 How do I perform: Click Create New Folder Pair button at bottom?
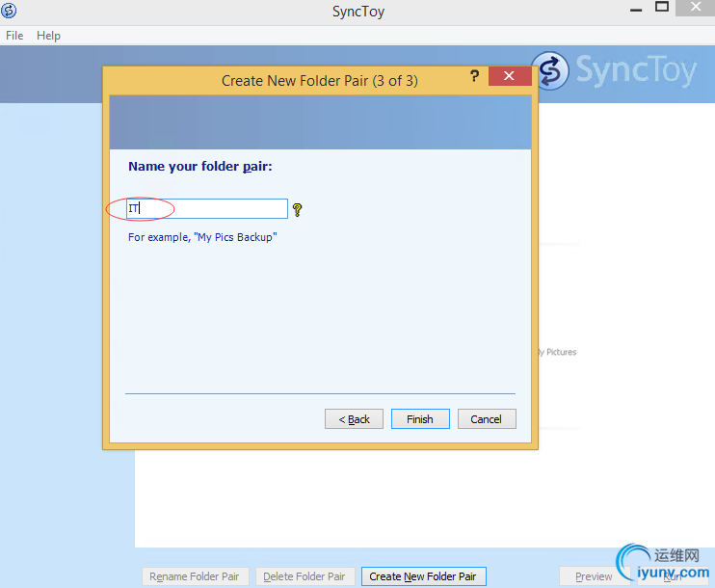[x=424, y=576]
